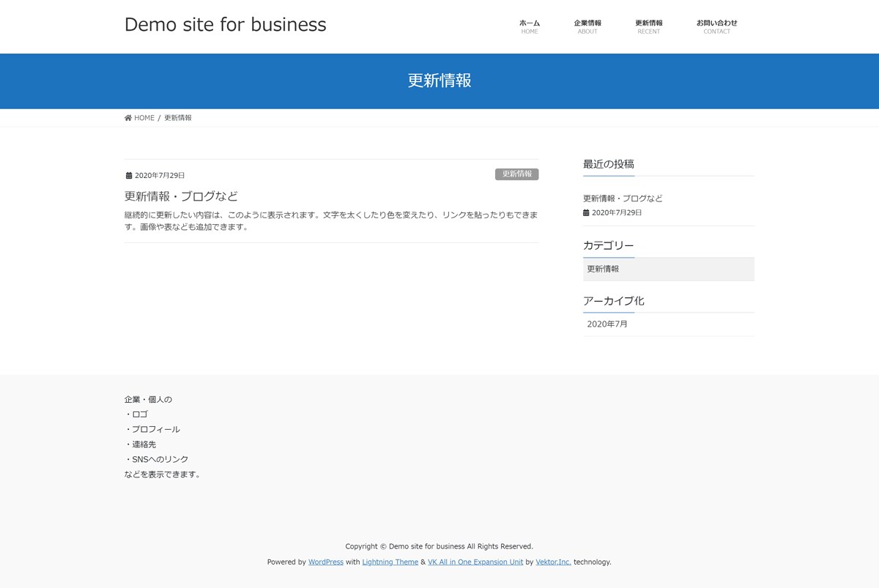The width and height of the screenshot is (879, 588).
Task: Go to HOME in the breadcrumb
Action: (x=144, y=118)
